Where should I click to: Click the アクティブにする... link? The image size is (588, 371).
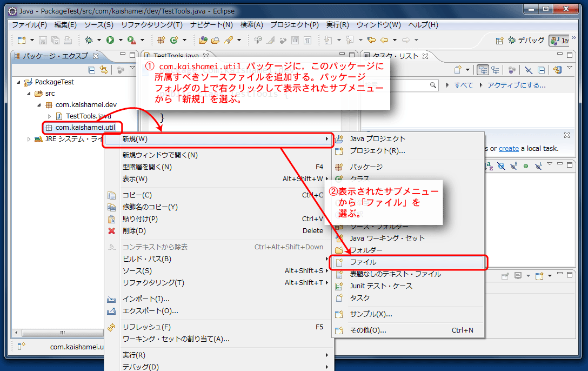click(516, 85)
